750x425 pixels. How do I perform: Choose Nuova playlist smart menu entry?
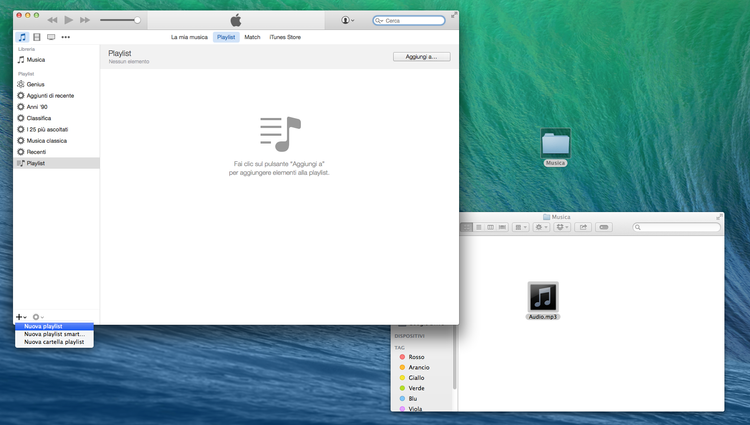[x=54, y=334]
